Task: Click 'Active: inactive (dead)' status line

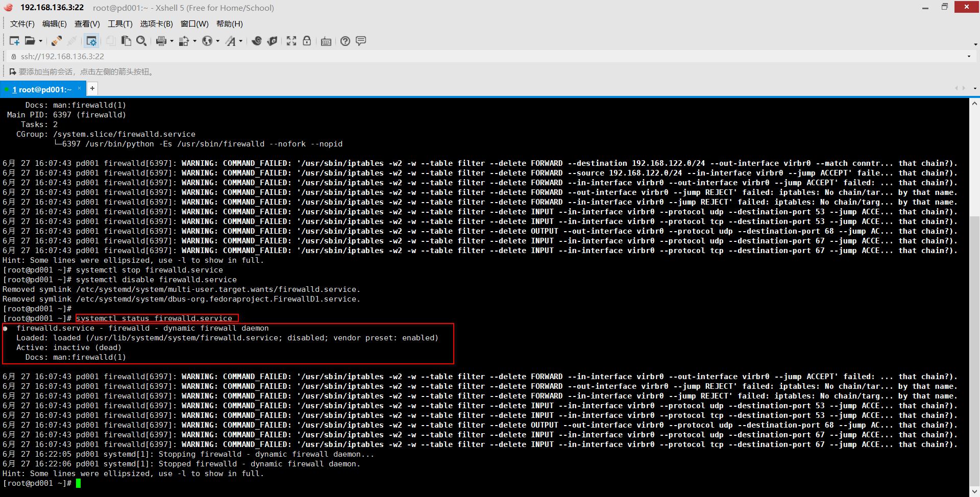Action: [69, 347]
